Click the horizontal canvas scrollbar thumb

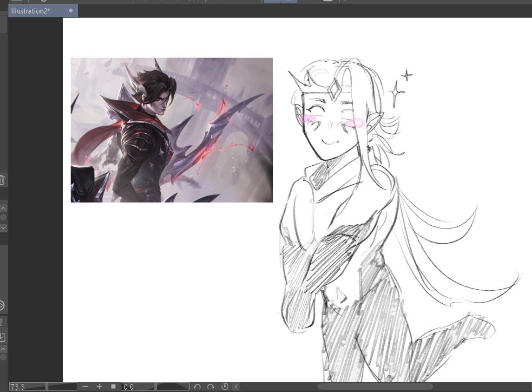pos(375,386)
